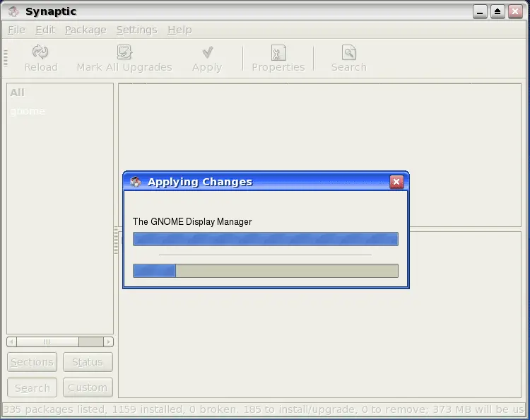Click the overall progress bar
This screenshot has height=420, width=530.
266,271
